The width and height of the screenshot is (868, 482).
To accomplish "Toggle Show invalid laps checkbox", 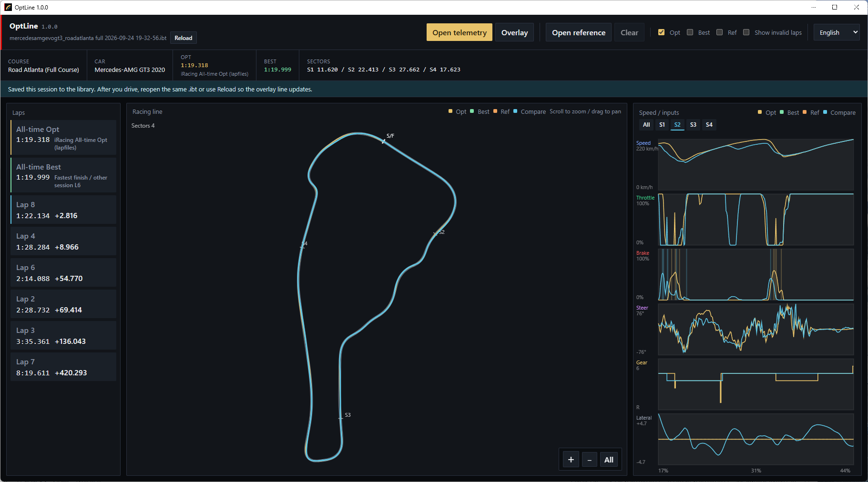I will coord(746,32).
